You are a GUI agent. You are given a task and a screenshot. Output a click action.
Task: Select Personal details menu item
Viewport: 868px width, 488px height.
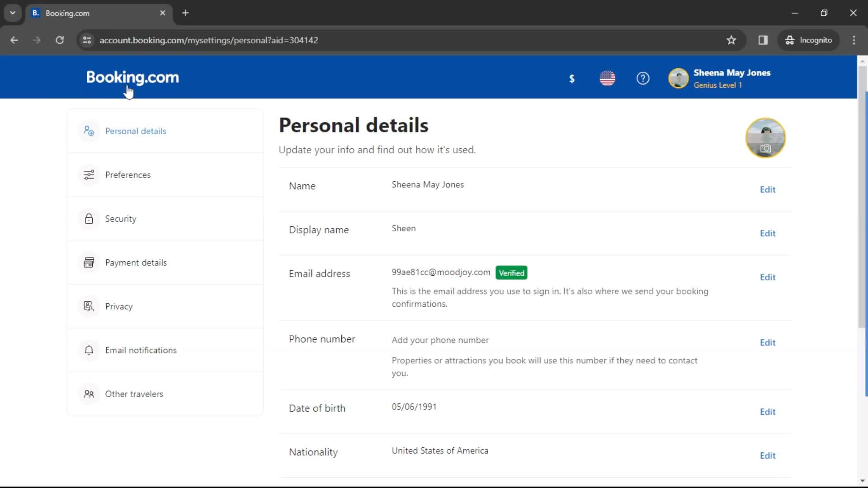(136, 131)
